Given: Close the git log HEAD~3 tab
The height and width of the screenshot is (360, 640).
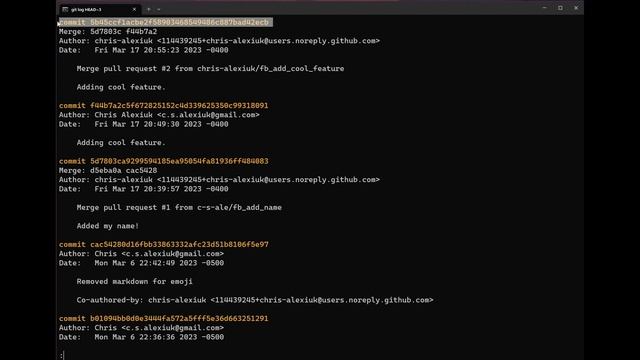Looking at the screenshot, I should (x=134, y=9).
